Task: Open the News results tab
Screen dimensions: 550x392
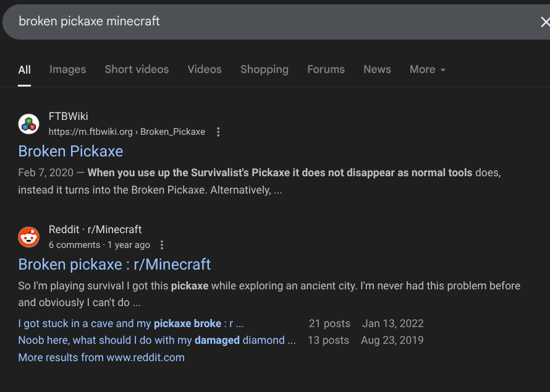Action: 377,69
